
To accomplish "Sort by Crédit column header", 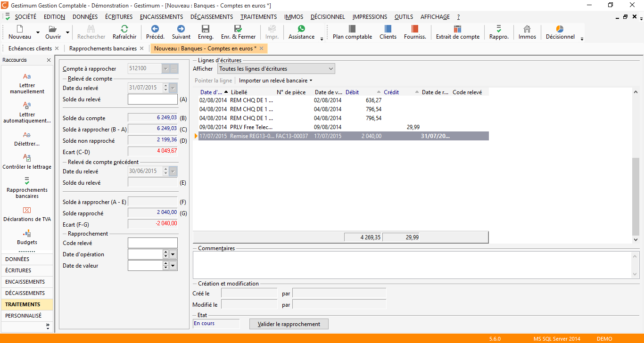I will pos(401,92).
